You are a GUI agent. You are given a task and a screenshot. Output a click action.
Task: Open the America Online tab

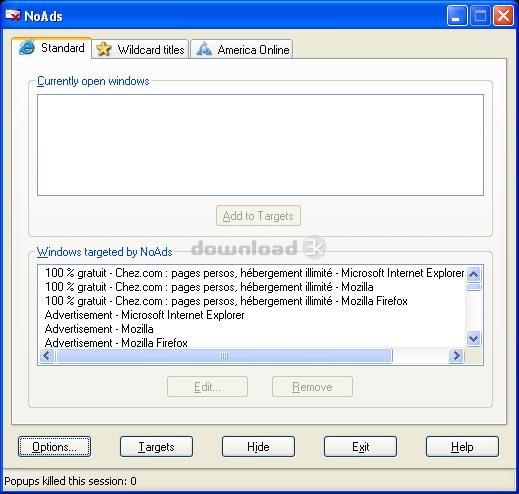pyautogui.click(x=242, y=49)
